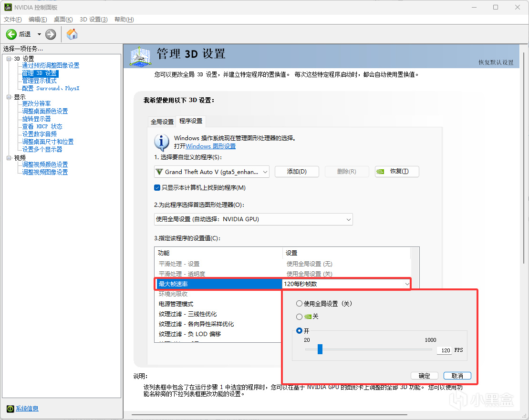Select 调整视频图像设置 in the tree
The width and height of the screenshot is (529, 420).
pos(45,172)
